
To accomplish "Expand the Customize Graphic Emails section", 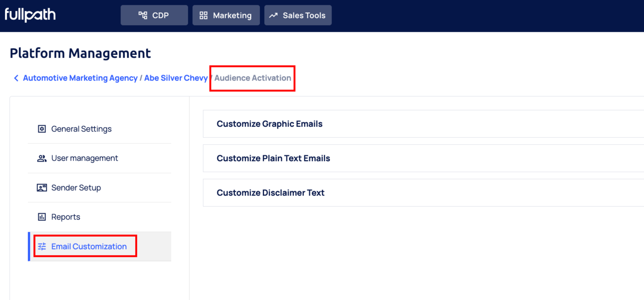I will click(269, 124).
